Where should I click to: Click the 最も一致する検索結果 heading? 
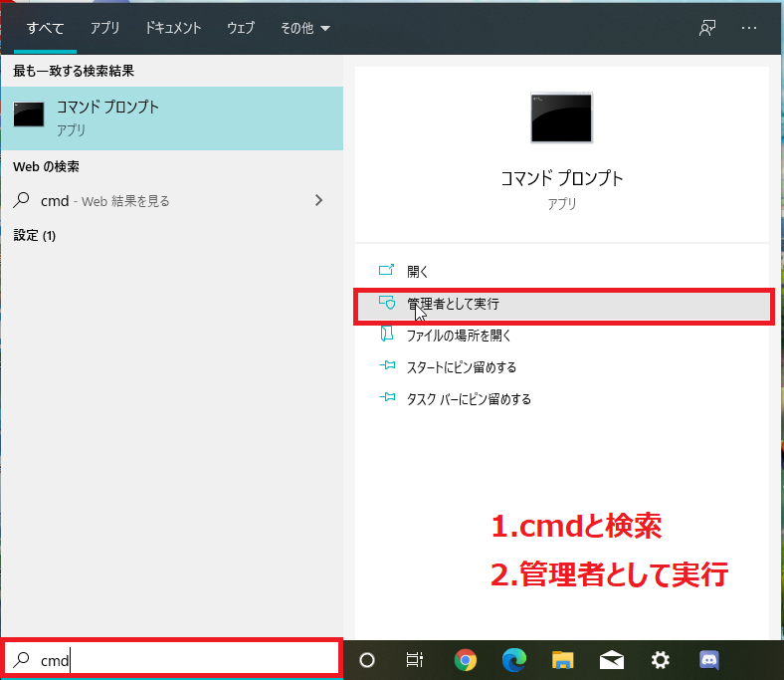click(x=74, y=71)
